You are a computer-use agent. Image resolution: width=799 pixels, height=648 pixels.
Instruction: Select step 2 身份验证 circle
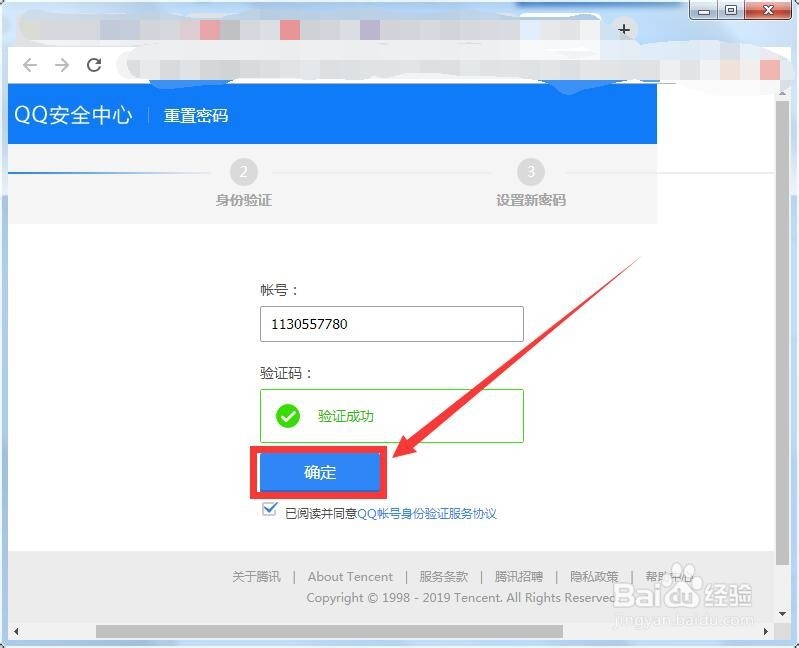[244, 172]
